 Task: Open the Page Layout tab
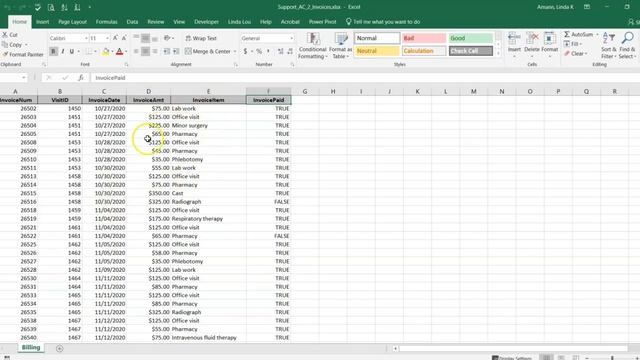(72, 22)
